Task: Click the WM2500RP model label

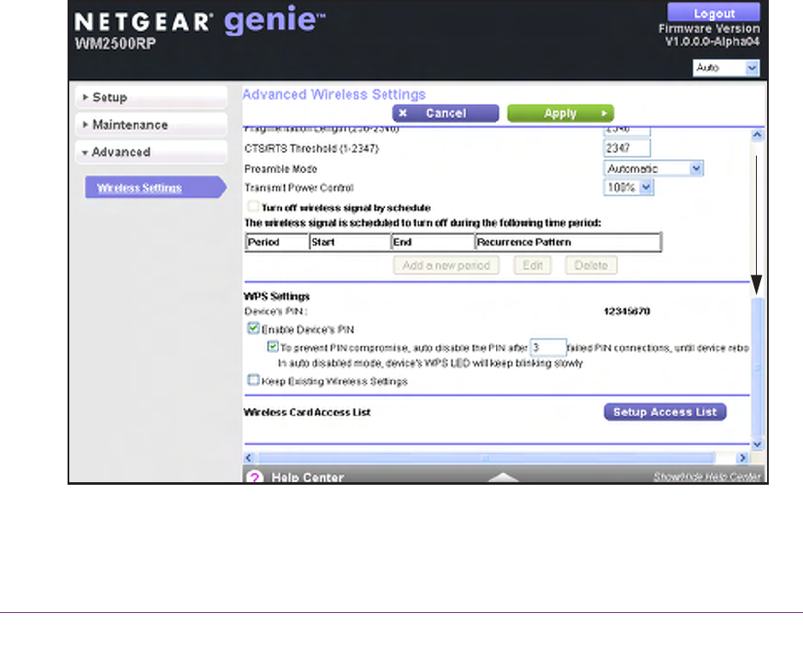Action: pos(115,44)
